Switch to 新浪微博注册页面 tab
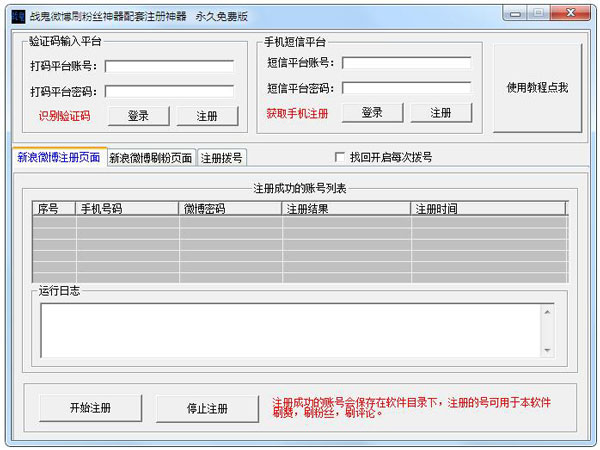 click(59, 157)
